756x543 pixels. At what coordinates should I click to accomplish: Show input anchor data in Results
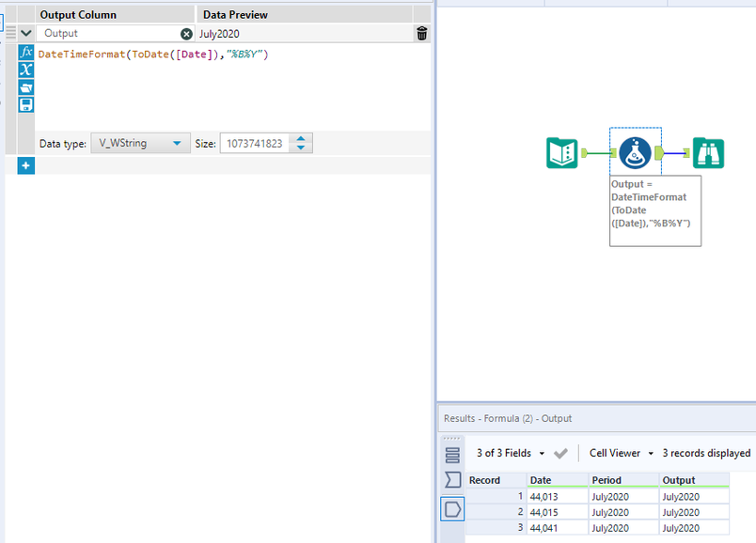(452, 480)
